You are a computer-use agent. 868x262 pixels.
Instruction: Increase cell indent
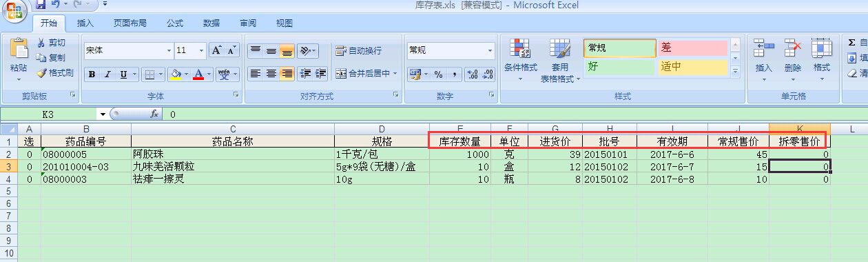pos(321,73)
